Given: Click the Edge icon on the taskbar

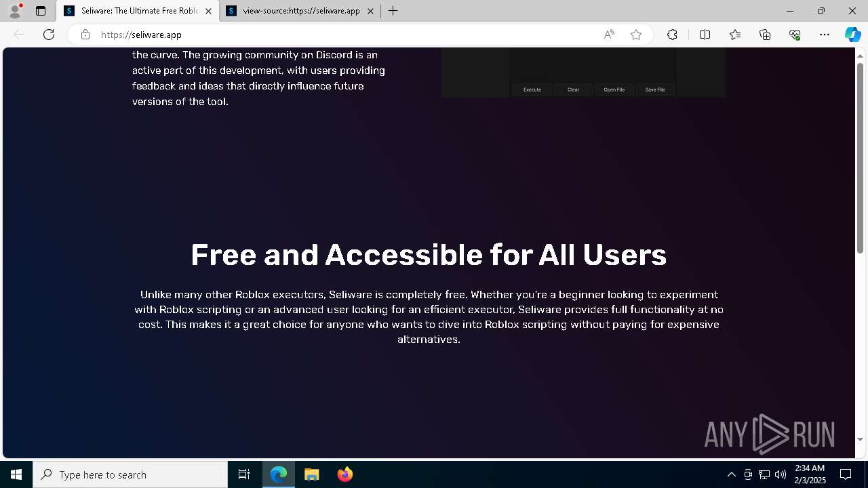Looking at the screenshot, I should coord(279,474).
